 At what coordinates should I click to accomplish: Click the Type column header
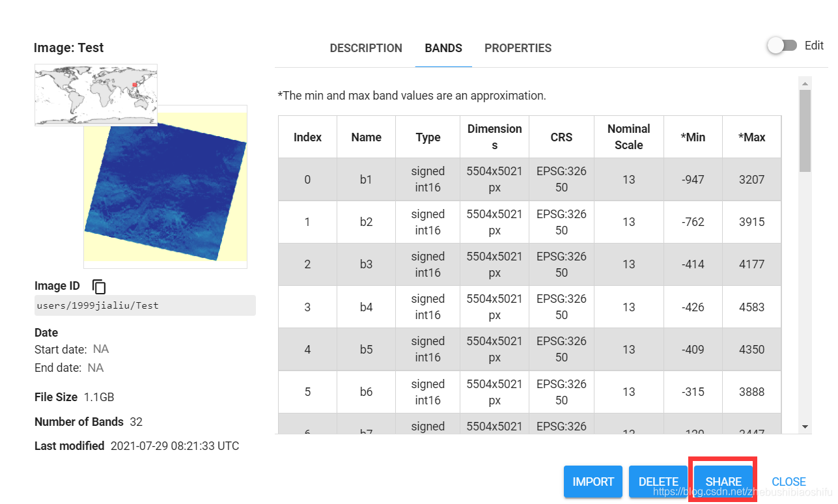428,137
